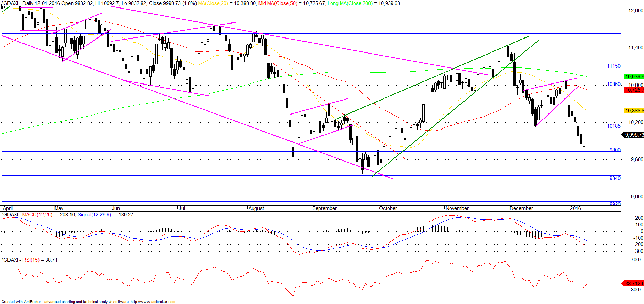Click the 30.0 label on the RSI axis
The height and width of the screenshot is (304, 644).
pos(636,290)
